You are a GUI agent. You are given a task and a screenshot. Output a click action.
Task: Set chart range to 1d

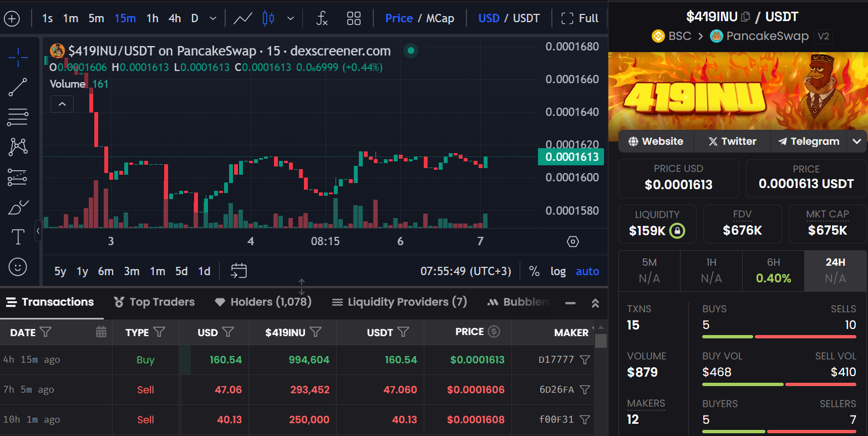coord(205,271)
